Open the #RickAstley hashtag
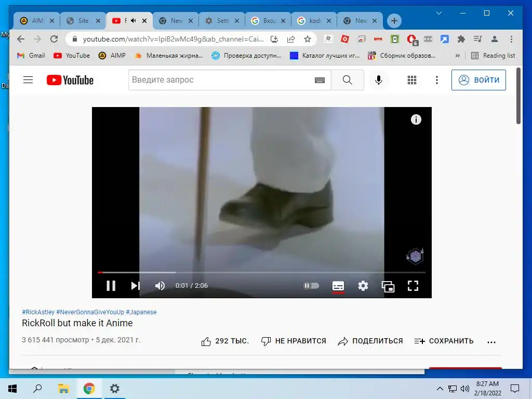Viewport: 532px width, 399px height. pos(38,312)
